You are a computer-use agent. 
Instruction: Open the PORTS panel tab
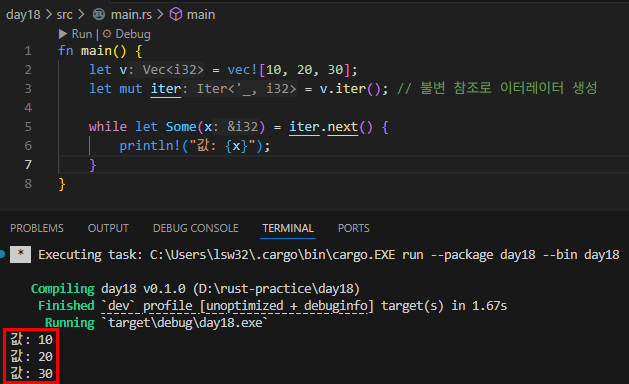coord(354,228)
